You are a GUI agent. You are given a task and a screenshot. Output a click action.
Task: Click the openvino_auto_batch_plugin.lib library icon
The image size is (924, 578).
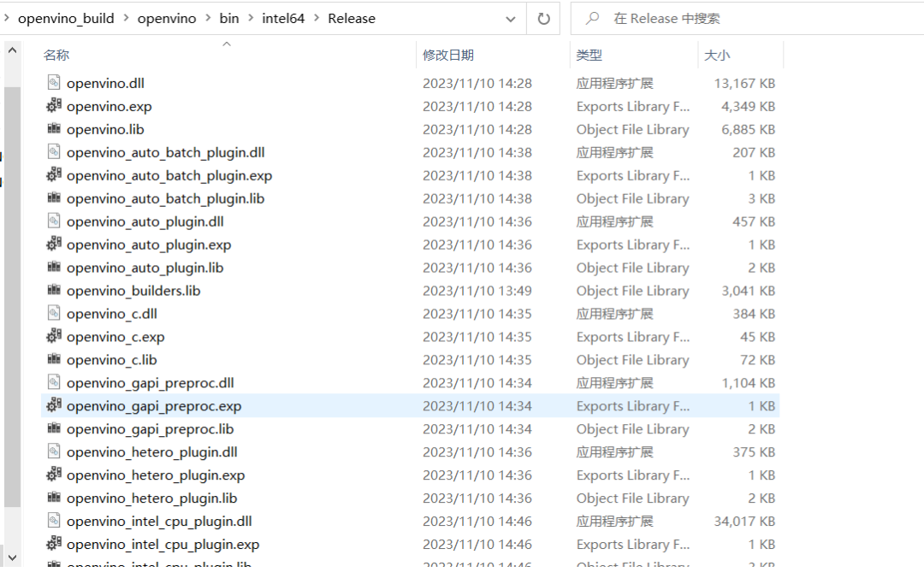pos(54,198)
